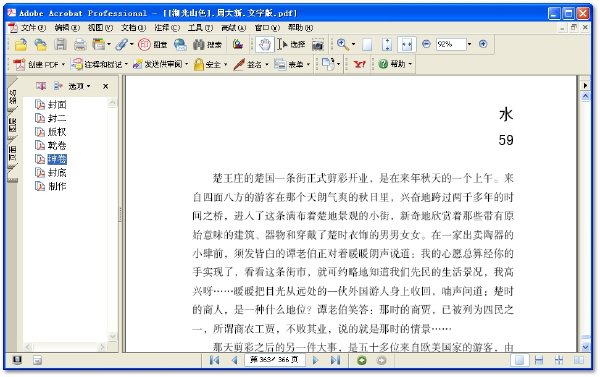Click expand current bookmark icon

point(58,86)
